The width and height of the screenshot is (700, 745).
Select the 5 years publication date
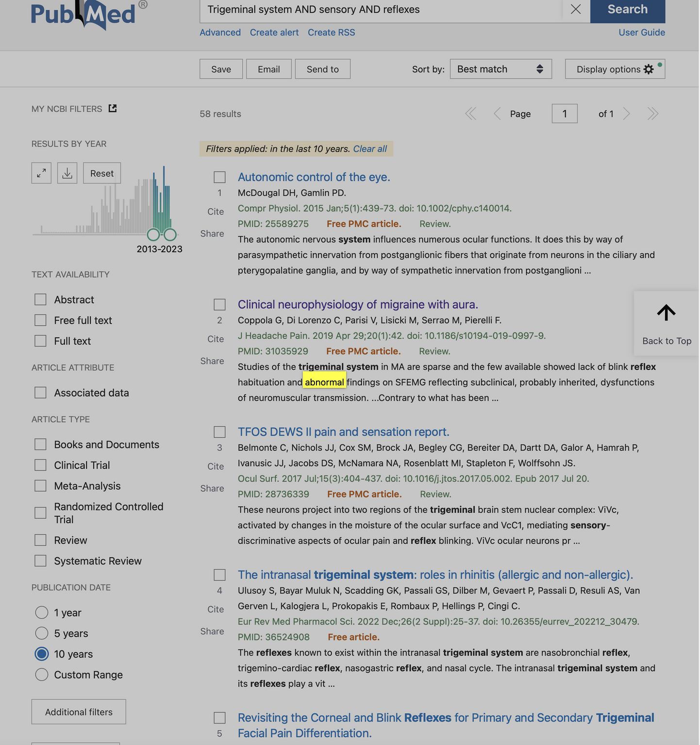pos(42,633)
